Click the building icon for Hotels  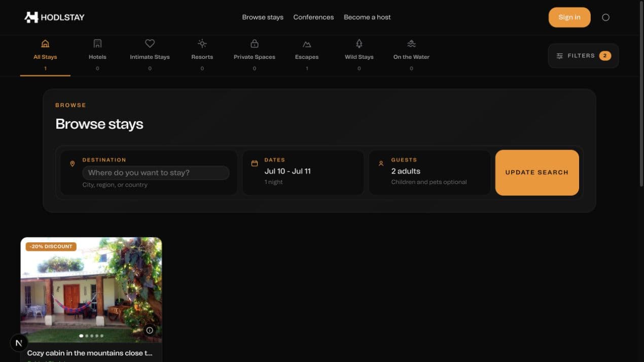(97, 44)
